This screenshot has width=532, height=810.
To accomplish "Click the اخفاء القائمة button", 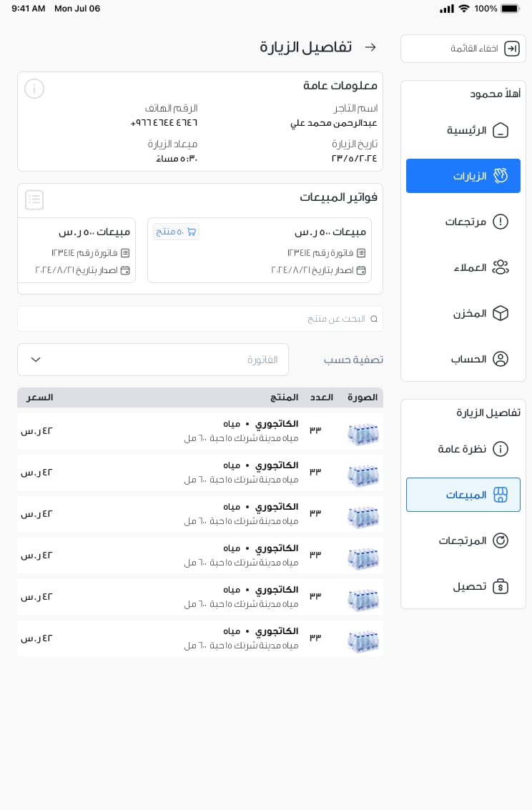I will (463, 49).
